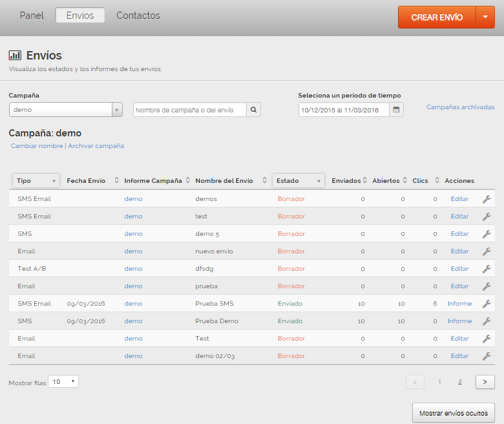The image size is (504, 424).
Task: Open the calendar date picker icon
Action: [x=396, y=110]
